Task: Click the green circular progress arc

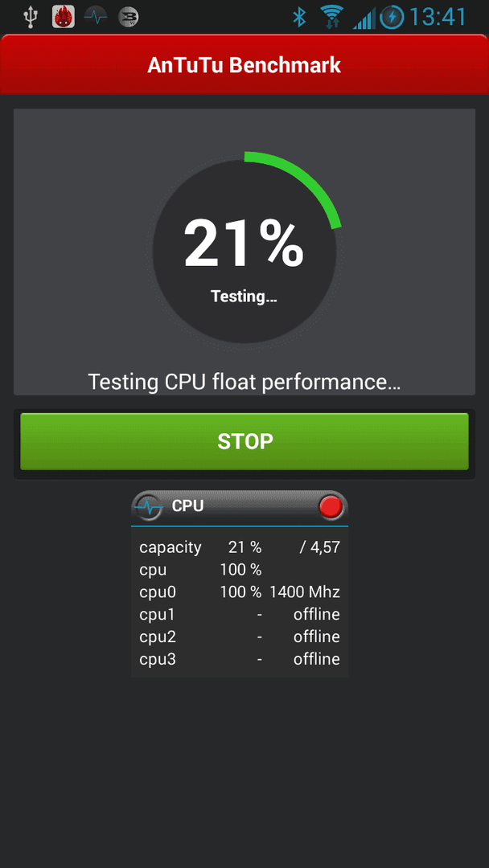Action: (x=297, y=186)
